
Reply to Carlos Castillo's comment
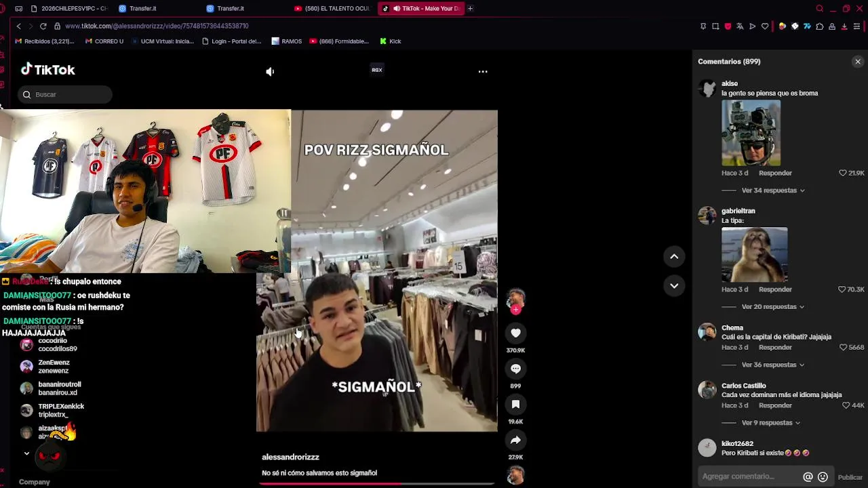pyautogui.click(x=775, y=405)
